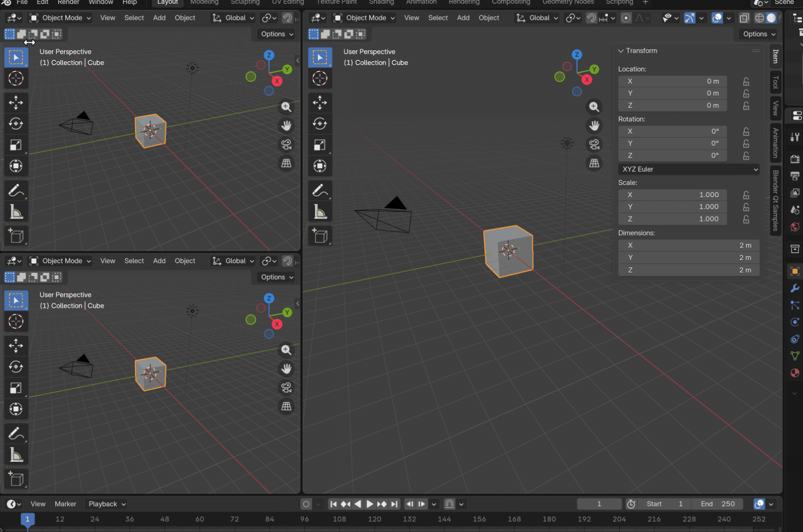Open Object properties tab icon

tap(794, 271)
